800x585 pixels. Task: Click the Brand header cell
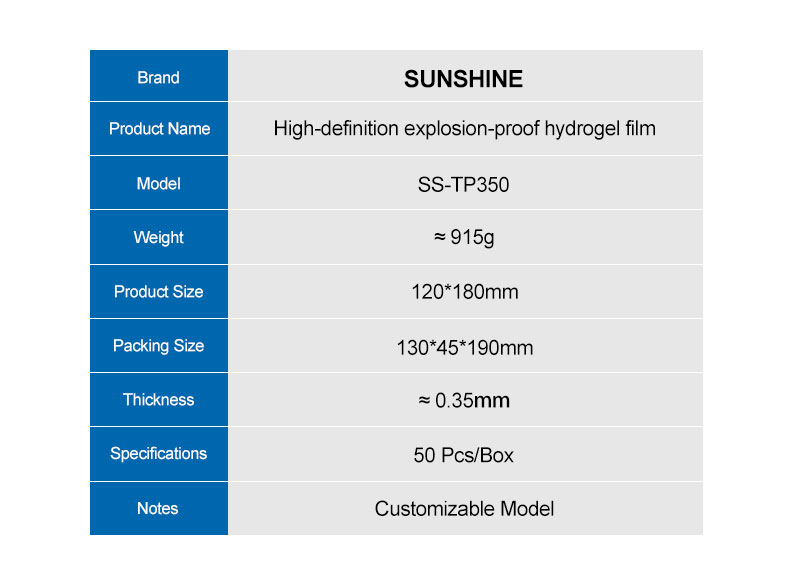158,78
